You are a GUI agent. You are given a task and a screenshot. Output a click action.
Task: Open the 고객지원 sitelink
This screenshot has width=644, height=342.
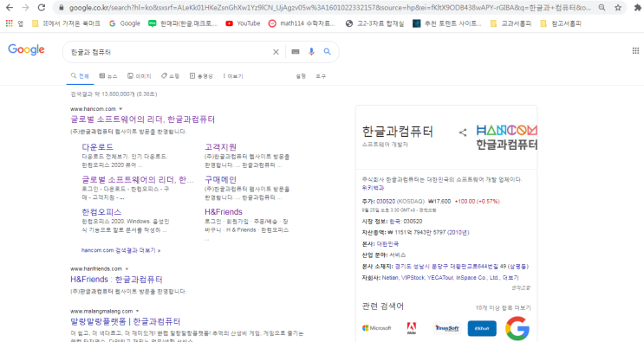(220, 147)
